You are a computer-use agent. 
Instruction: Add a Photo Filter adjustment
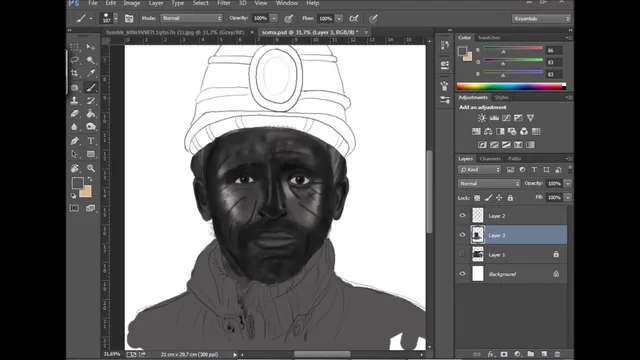click(512, 131)
